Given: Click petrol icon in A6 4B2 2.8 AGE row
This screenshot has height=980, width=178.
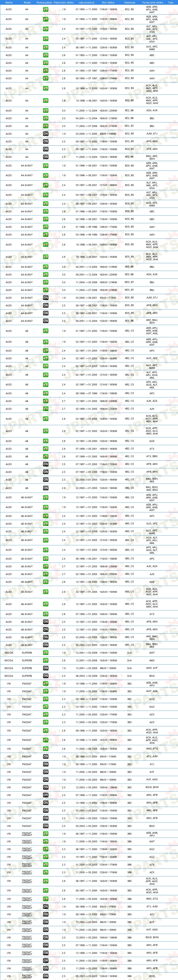Looking at the screenshot, I should (45, 441).
